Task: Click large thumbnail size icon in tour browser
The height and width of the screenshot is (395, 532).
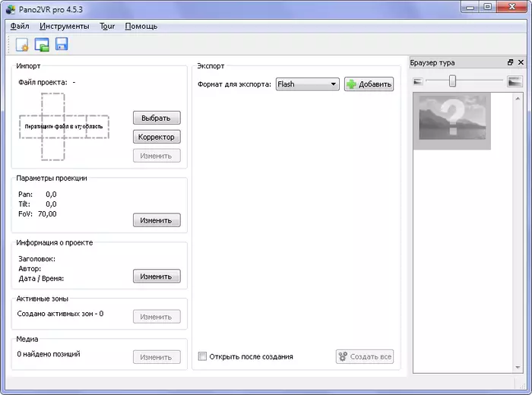Action: 515,81
